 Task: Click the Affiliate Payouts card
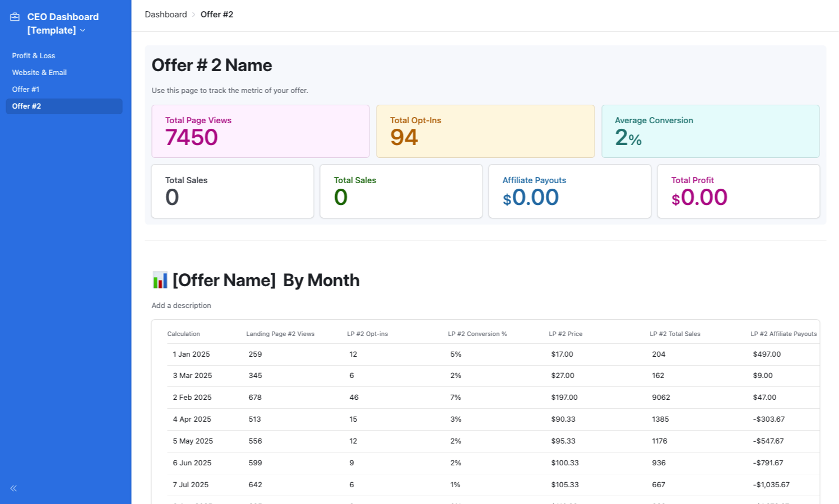pyautogui.click(x=569, y=191)
